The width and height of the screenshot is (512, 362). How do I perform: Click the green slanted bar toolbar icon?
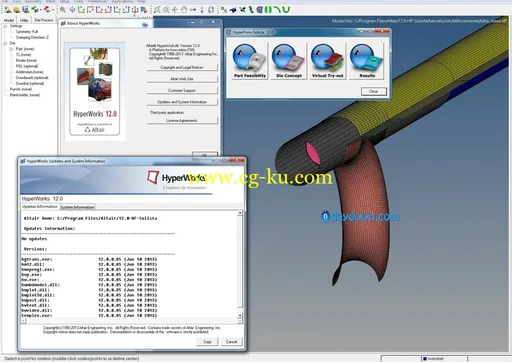251,10
